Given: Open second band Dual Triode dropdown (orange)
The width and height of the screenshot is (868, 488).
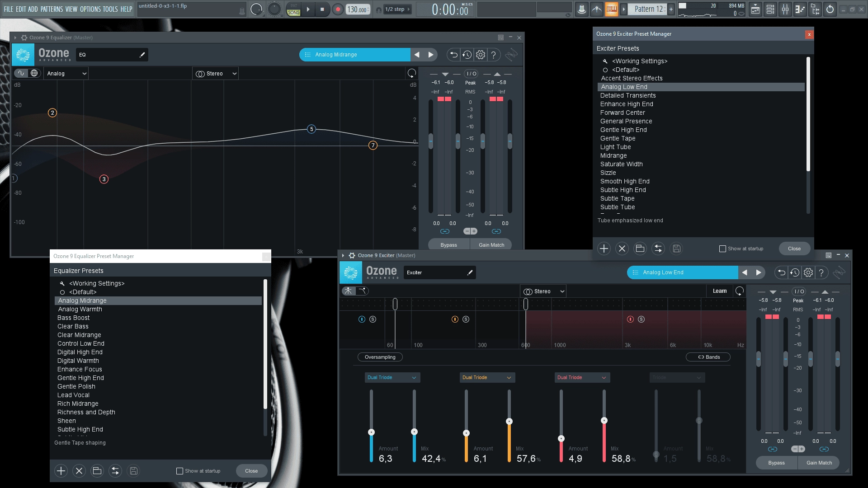Looking at the screenshot, I should coord(487,377).
